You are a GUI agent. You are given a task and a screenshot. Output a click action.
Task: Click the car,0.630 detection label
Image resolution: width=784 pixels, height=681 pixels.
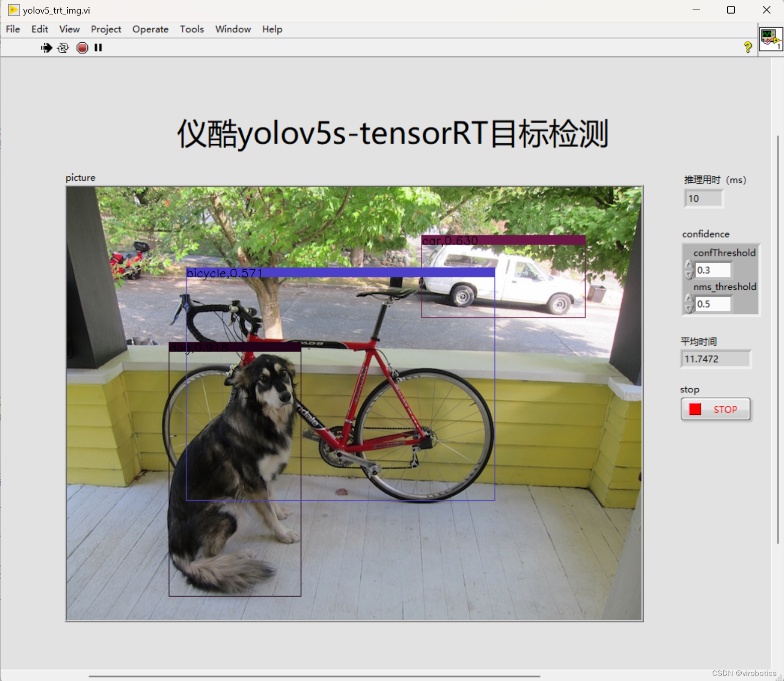(x=450, y=241)
